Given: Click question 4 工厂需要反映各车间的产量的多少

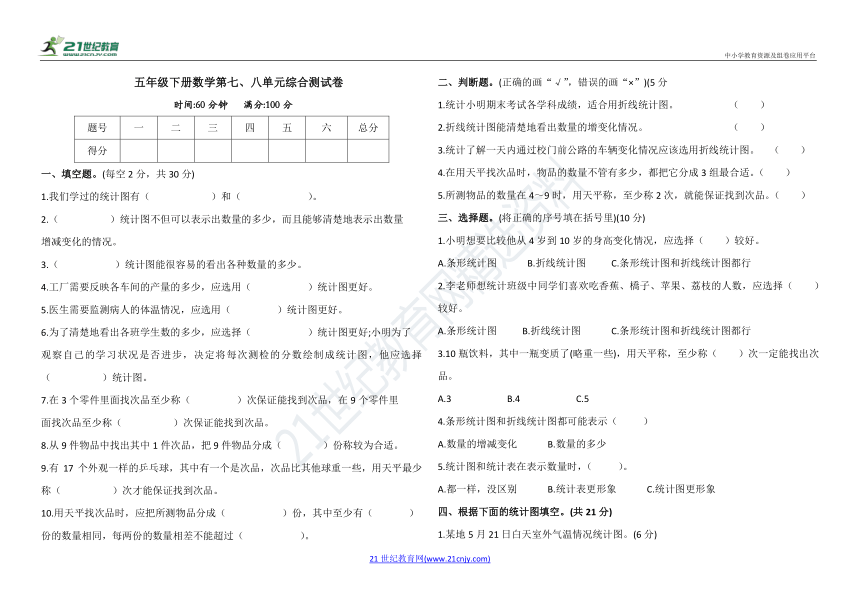Looking at the screenshot, I should tap(208, 287).
